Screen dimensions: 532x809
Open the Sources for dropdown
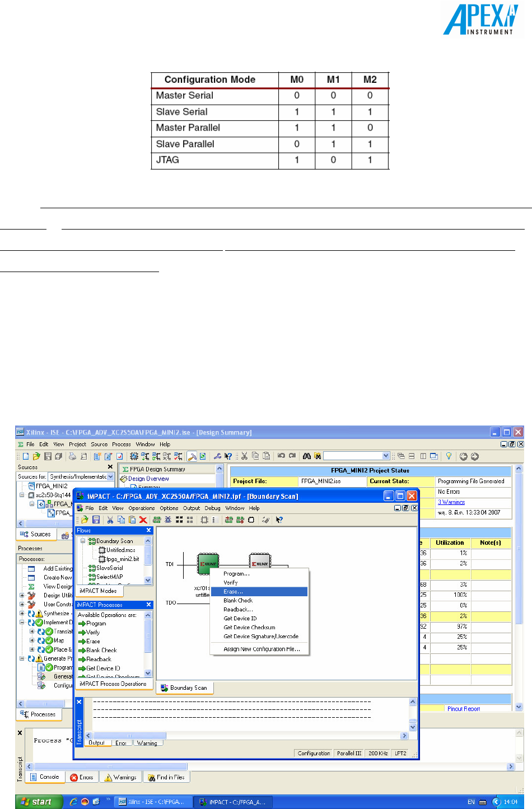110,477
